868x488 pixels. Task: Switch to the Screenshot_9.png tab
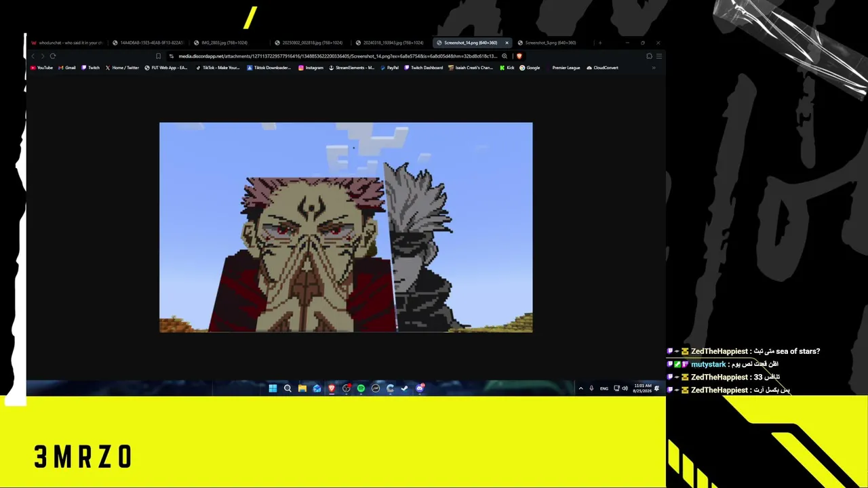point(553,43)
